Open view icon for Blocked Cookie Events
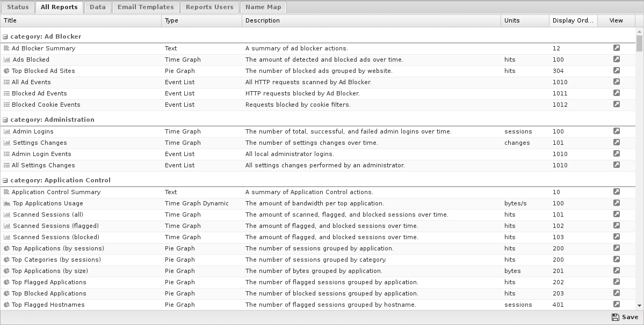This screenshot has height=325, width=644. 616,105
